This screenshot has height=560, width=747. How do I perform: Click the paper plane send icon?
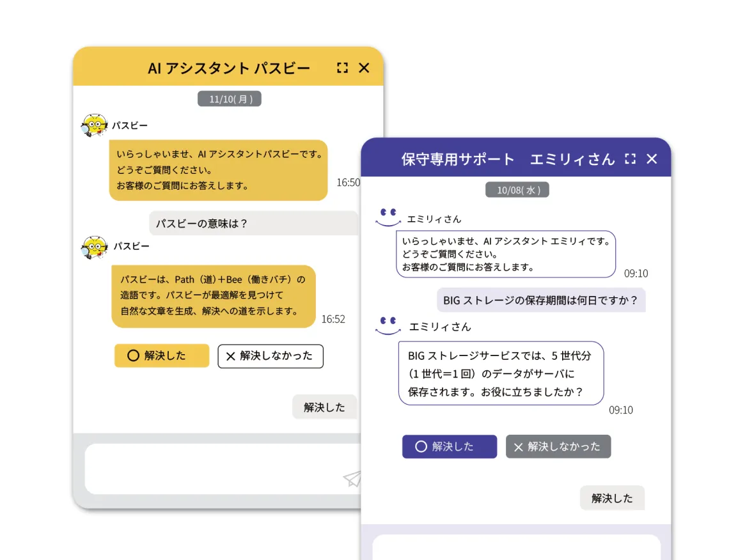tap(352, 479)
